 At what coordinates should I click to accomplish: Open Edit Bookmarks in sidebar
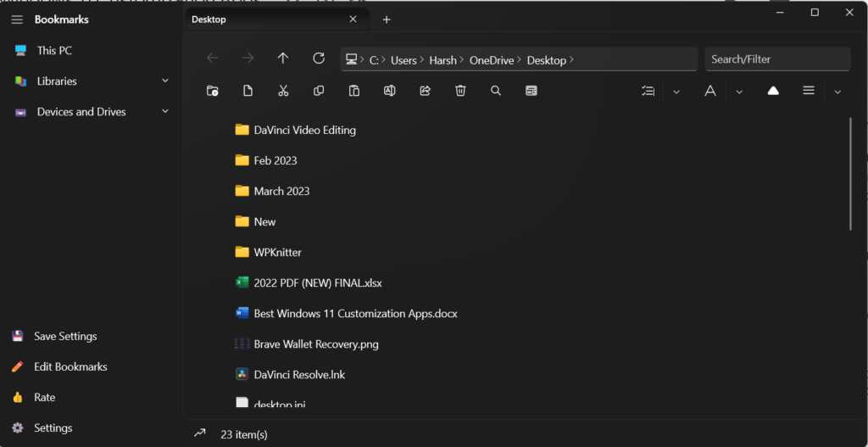(70, 367)
